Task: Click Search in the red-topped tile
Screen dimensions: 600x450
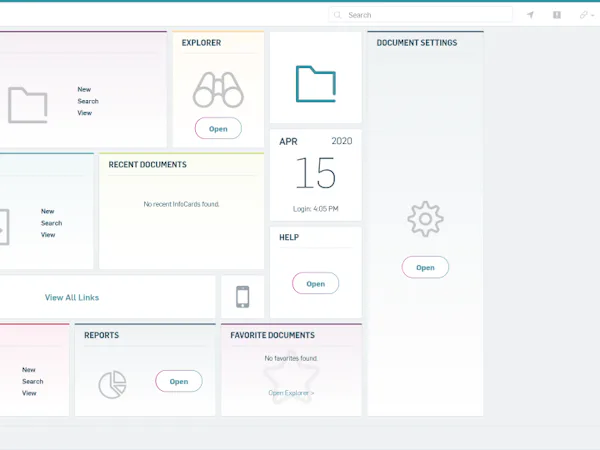Action: coord(33,382)
